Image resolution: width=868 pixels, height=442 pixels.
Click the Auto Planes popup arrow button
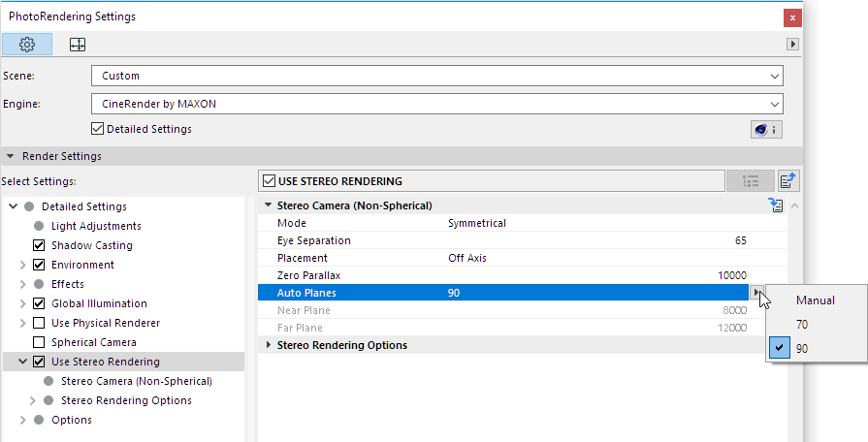click(755, 293)
